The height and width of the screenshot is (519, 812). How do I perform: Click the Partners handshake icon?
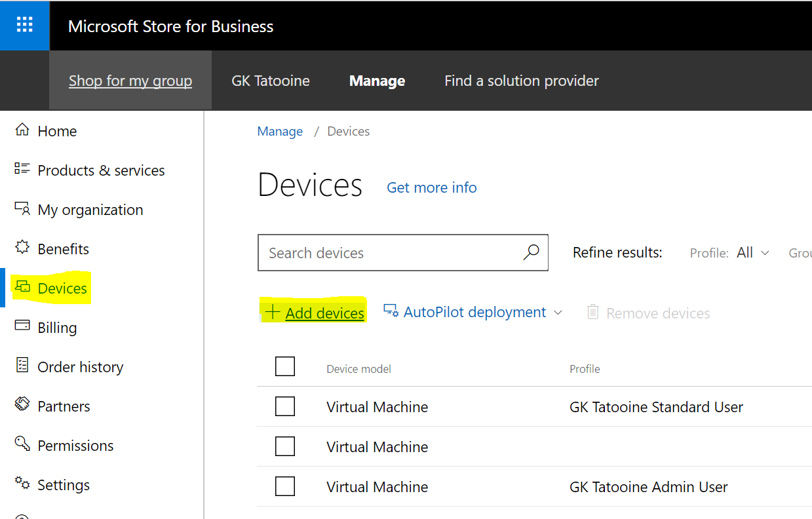click(21, 406)
